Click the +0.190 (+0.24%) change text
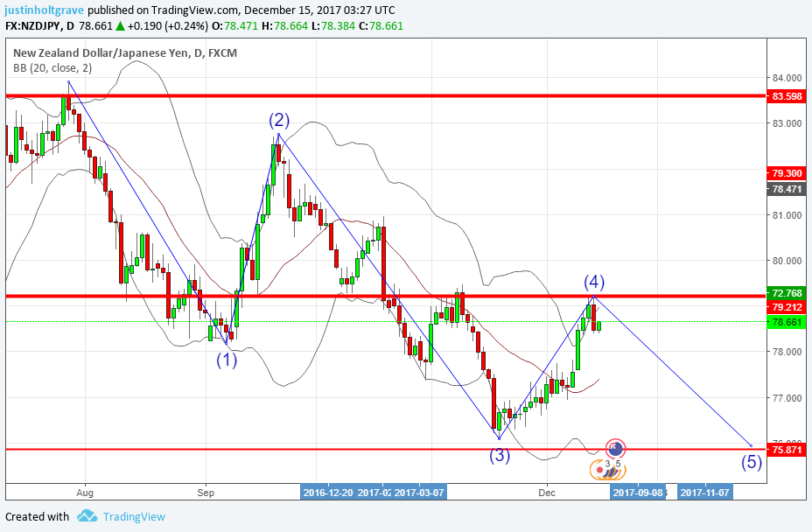 (168, 26)
